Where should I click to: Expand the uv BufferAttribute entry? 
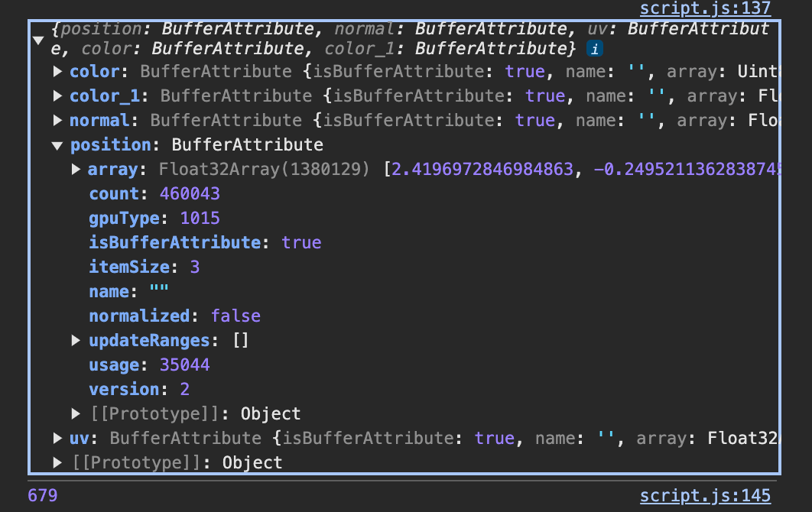[x=57, y=438]
